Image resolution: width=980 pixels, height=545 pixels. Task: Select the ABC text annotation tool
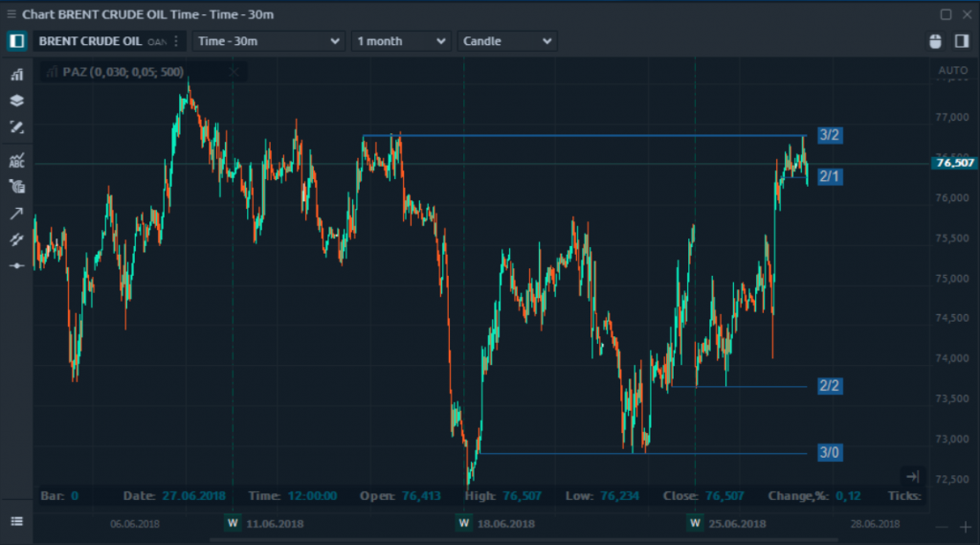(x=16, y=160)
